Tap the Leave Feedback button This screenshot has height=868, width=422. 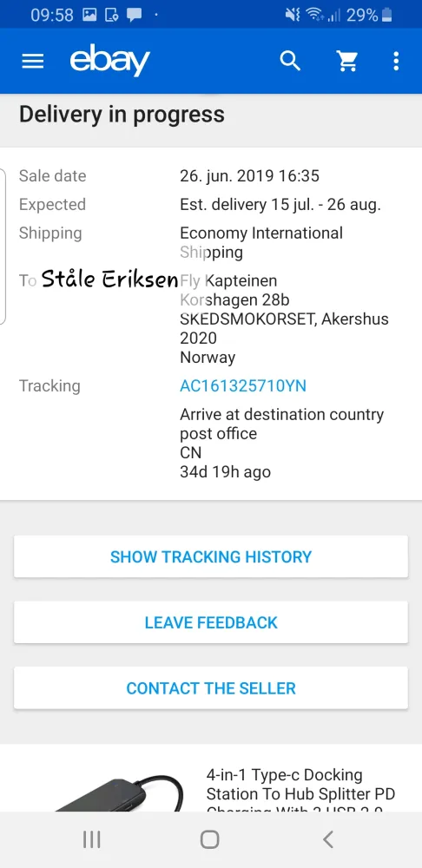[211, 622]
